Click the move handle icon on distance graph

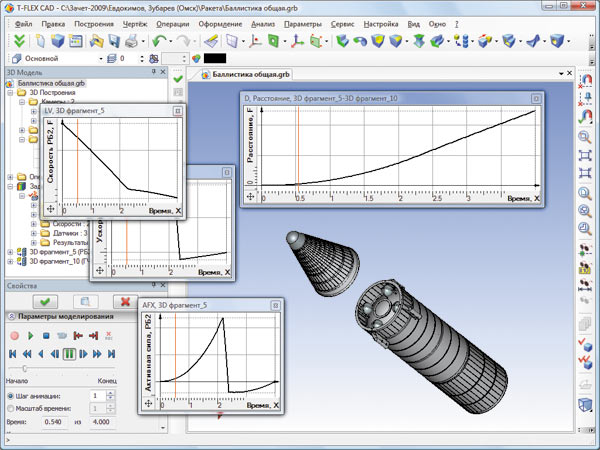(x=250, y=196)
